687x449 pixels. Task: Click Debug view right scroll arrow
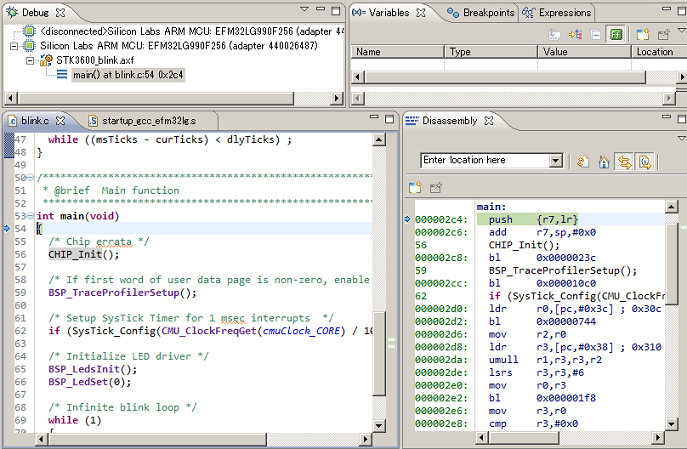point(336,98)
